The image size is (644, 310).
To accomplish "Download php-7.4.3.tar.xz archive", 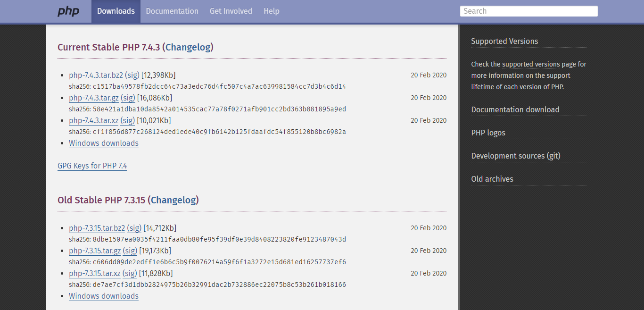I will (94, 121).
